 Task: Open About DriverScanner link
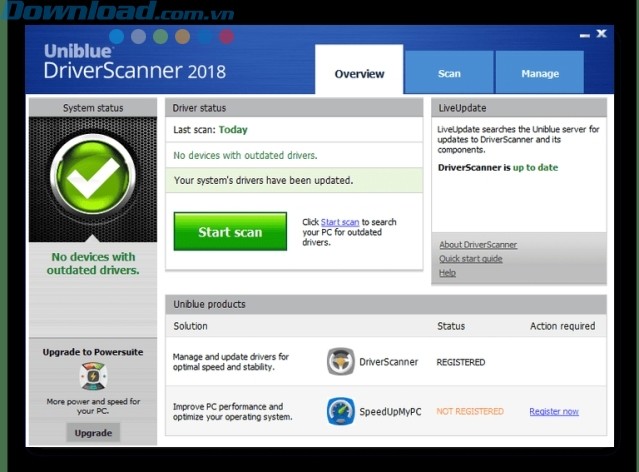pos(478,245)
